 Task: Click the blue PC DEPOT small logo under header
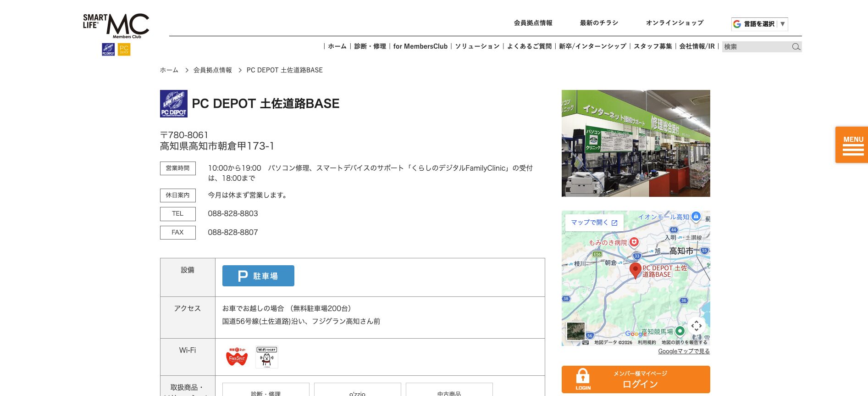point(108,50)
